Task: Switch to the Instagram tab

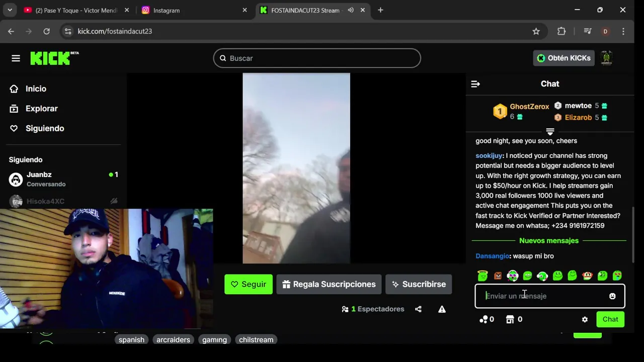Action: [x=194, y=10]
